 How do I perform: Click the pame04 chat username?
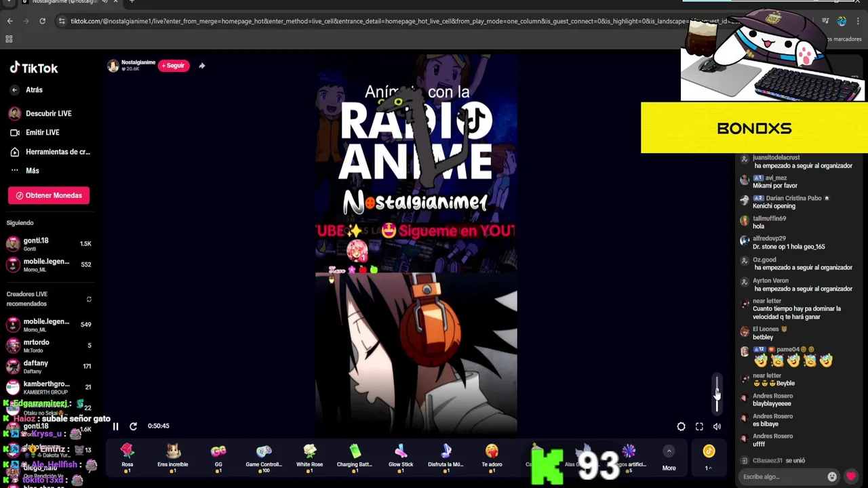[x=788, y=350]
